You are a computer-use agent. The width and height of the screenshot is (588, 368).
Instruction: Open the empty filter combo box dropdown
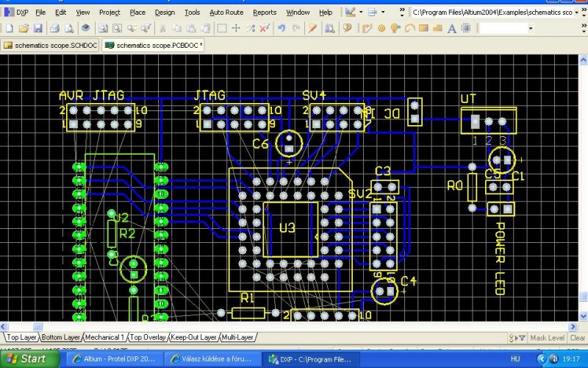tap(531, 28)
